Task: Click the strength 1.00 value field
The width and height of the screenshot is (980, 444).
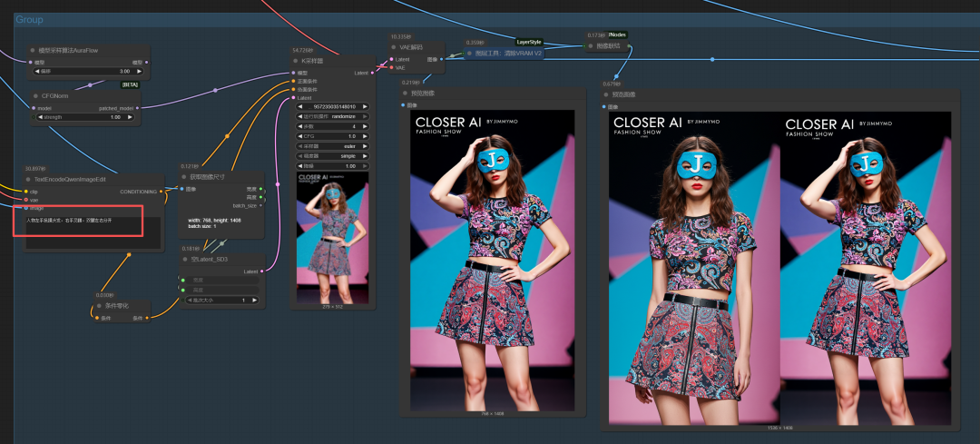Action: click(x=86, y=117)
